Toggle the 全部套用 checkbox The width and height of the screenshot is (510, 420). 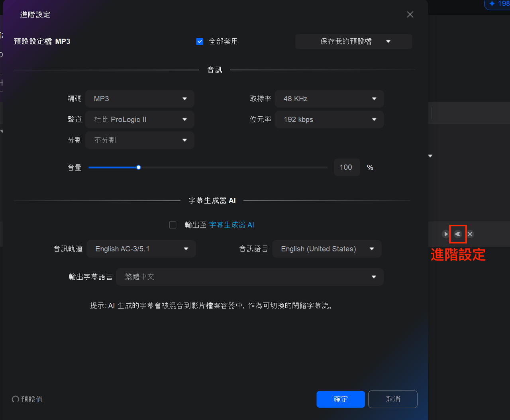[x=200, y=41]
